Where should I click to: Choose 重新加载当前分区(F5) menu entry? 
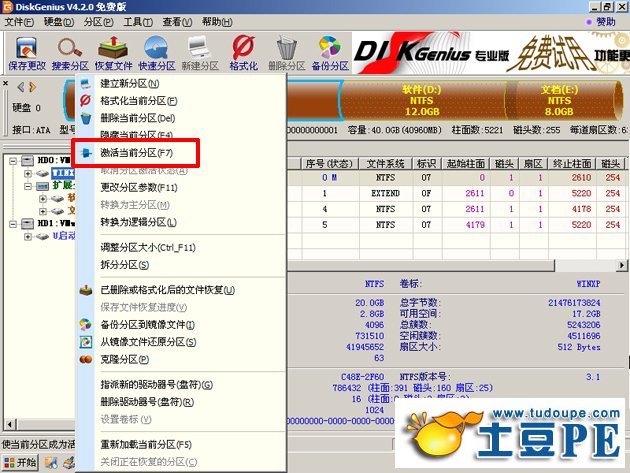pyautogui.click(x=146, y=444)
